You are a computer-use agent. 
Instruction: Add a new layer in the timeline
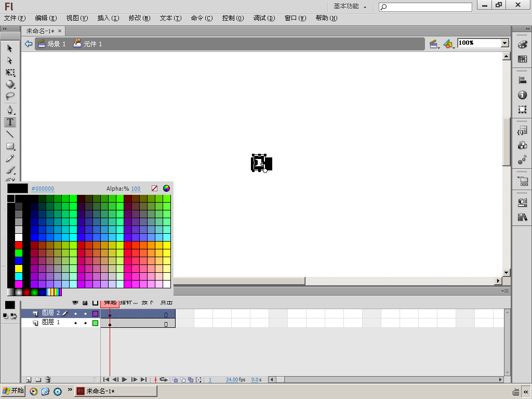[29, 380]
